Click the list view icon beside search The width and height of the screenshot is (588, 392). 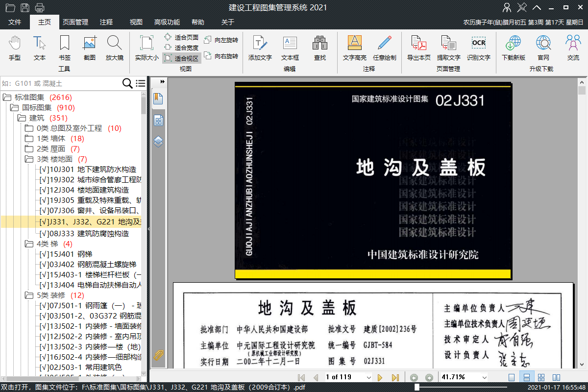(x=141, y=83)
